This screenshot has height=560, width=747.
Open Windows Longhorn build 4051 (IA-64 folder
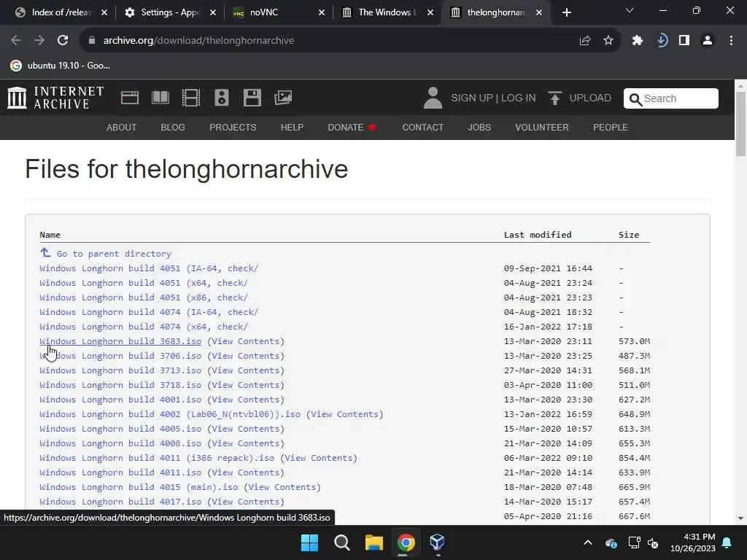click(x=149, y=268)
